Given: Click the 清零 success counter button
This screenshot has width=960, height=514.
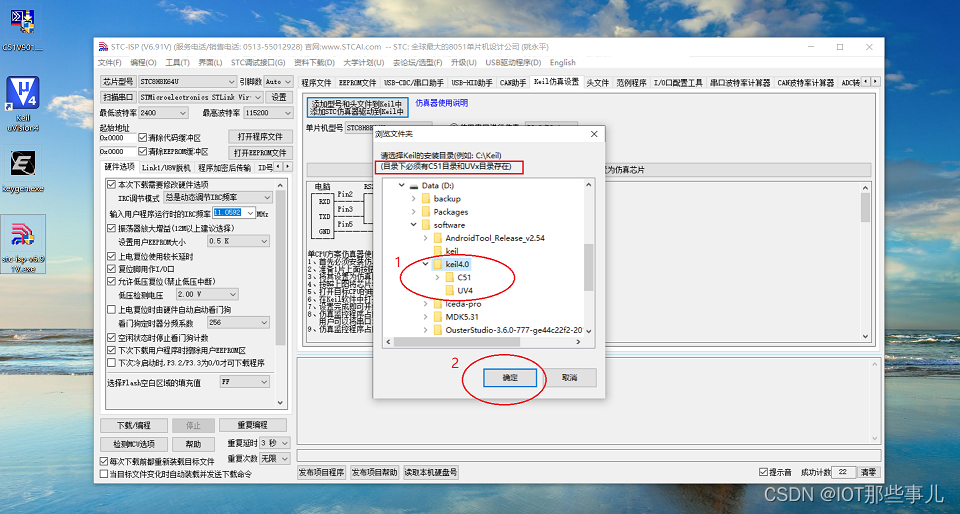Looking at the screenshot, I should pyautogui.click(x=868, y=472).
